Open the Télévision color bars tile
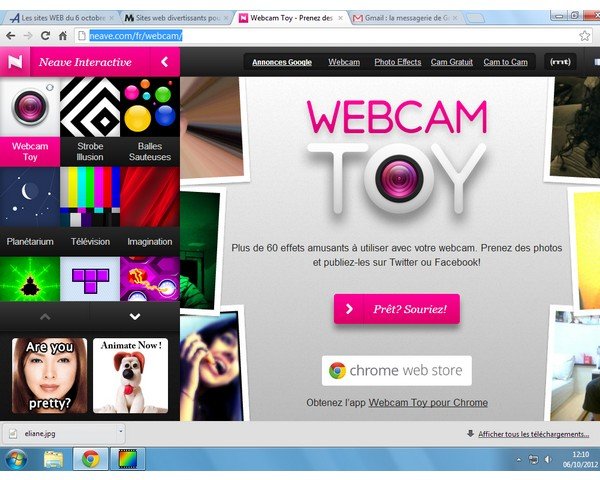 click(x=90, y=211)
